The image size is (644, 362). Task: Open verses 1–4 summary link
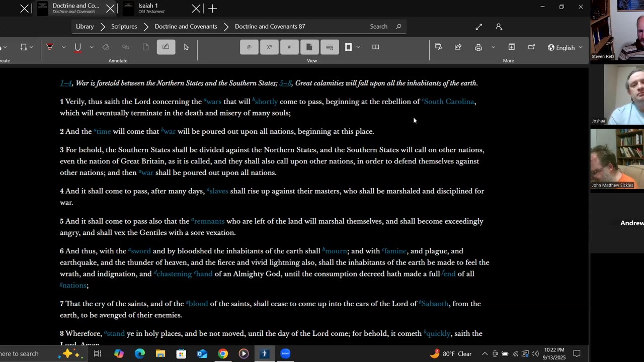click(66, 83)
